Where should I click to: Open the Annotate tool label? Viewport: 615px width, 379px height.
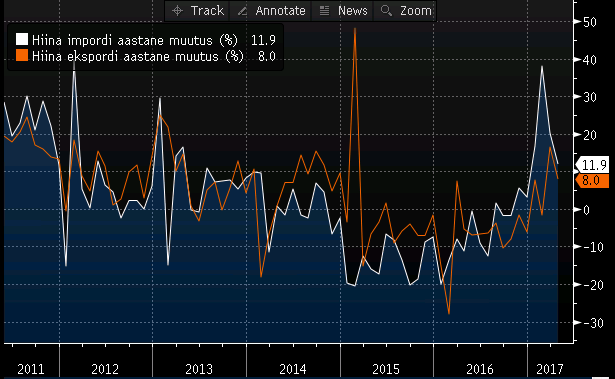(280, 11)
